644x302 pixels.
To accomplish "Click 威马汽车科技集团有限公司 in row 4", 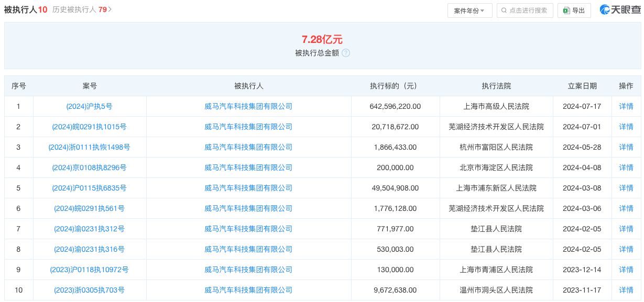I will tap(248, 167).
